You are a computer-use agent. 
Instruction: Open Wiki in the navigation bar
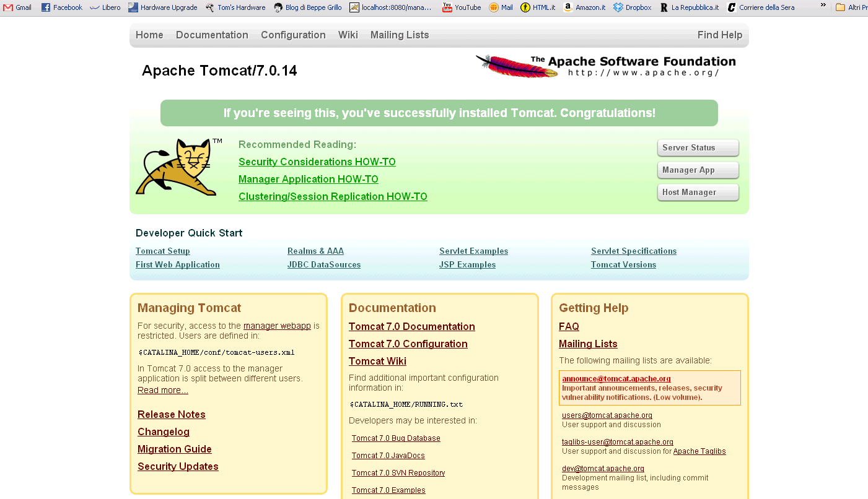pos(348,35)
